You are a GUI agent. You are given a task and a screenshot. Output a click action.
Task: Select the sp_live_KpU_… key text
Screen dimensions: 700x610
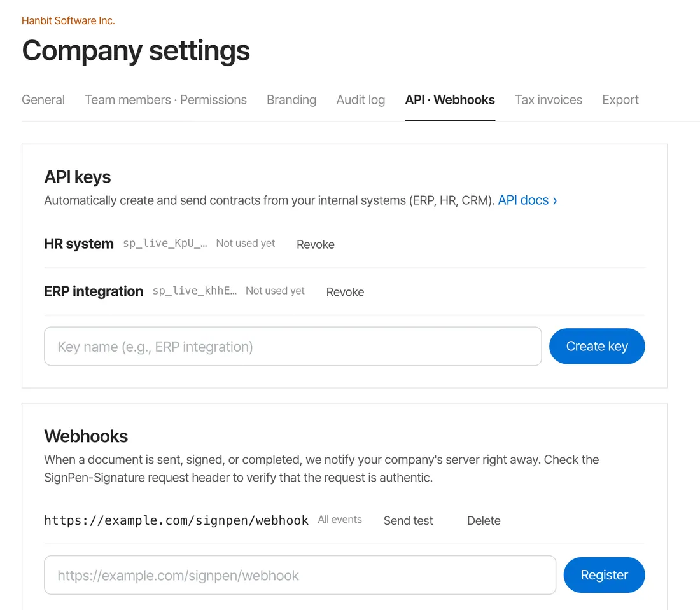tap(165, 243)
